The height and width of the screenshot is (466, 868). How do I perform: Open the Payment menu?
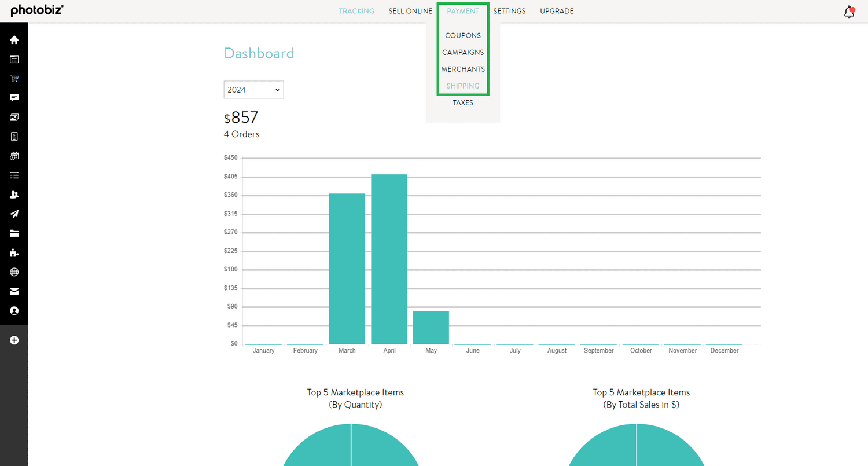click(463, 11)
